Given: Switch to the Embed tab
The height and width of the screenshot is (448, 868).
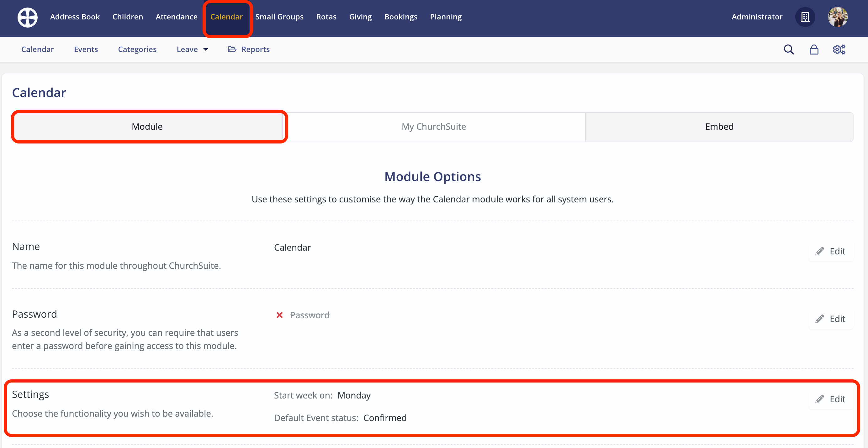Looking at the screenshot, I should pos(719,127).
